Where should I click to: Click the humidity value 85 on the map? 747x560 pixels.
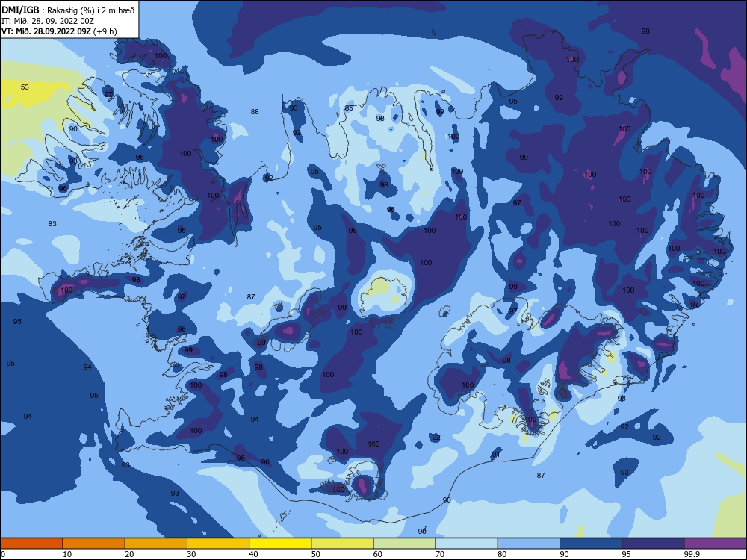(349, 108)
